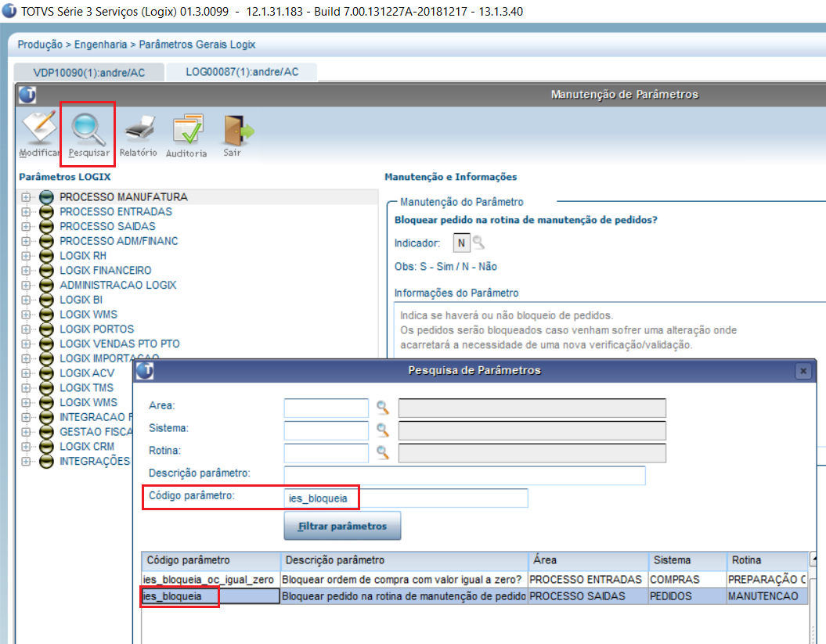Click the TOTVS logo in Manutenção de Parâmetros bar
The image size is (826, 644).
pos(27,95)
